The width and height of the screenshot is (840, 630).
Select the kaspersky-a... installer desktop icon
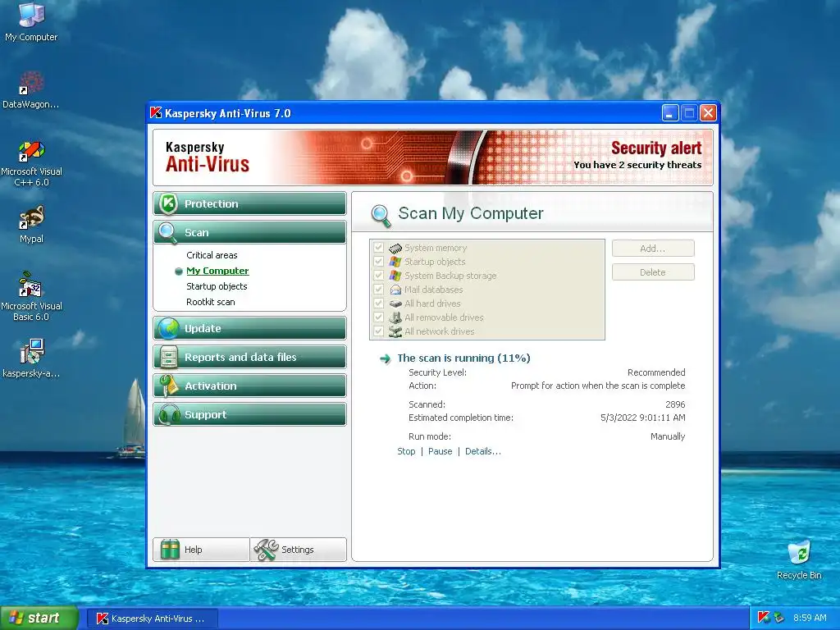pos(31,358)
